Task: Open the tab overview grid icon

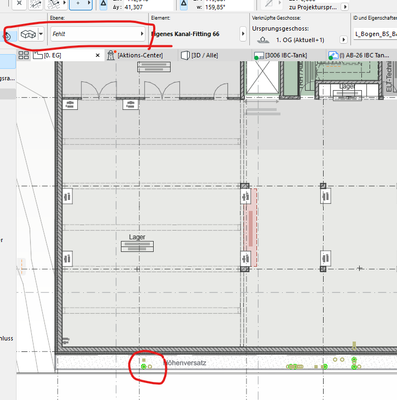Action: 24,55
